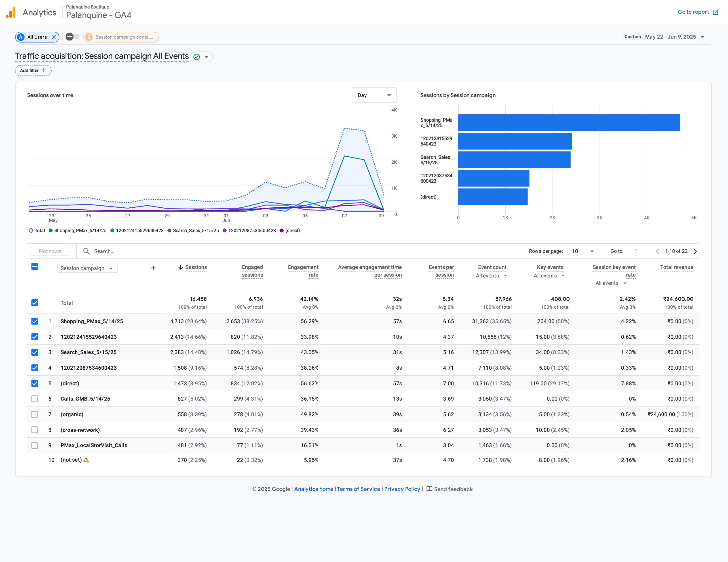728x562 pixels.
Task: Click the warning icon beside (not set)
Action: [86, 460]
